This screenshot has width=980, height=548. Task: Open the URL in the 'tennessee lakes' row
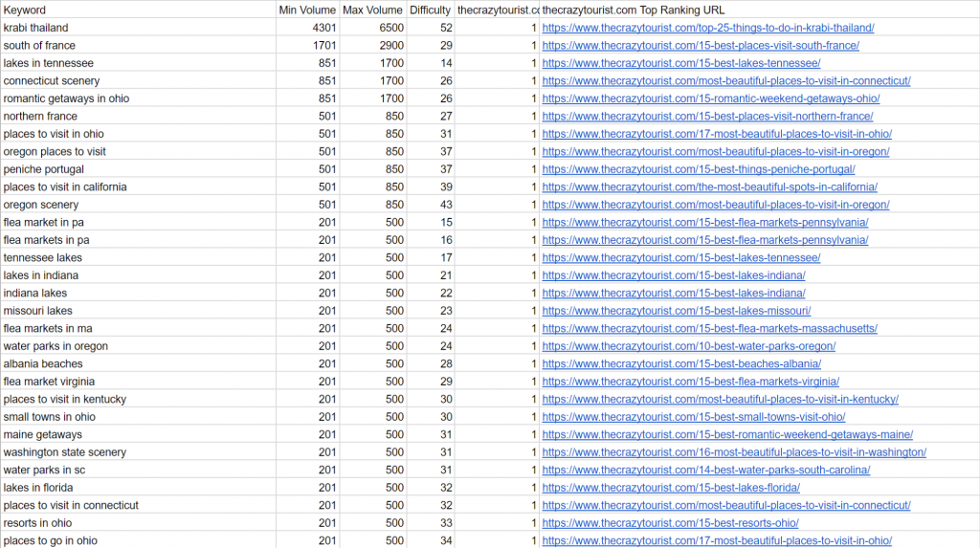click(681, 257)
